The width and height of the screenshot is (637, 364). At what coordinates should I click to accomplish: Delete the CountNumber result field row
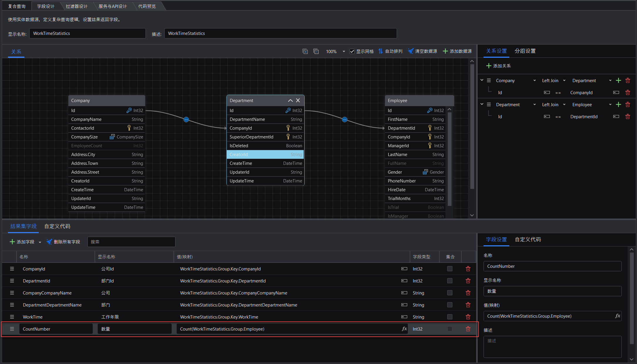(468, 329)
